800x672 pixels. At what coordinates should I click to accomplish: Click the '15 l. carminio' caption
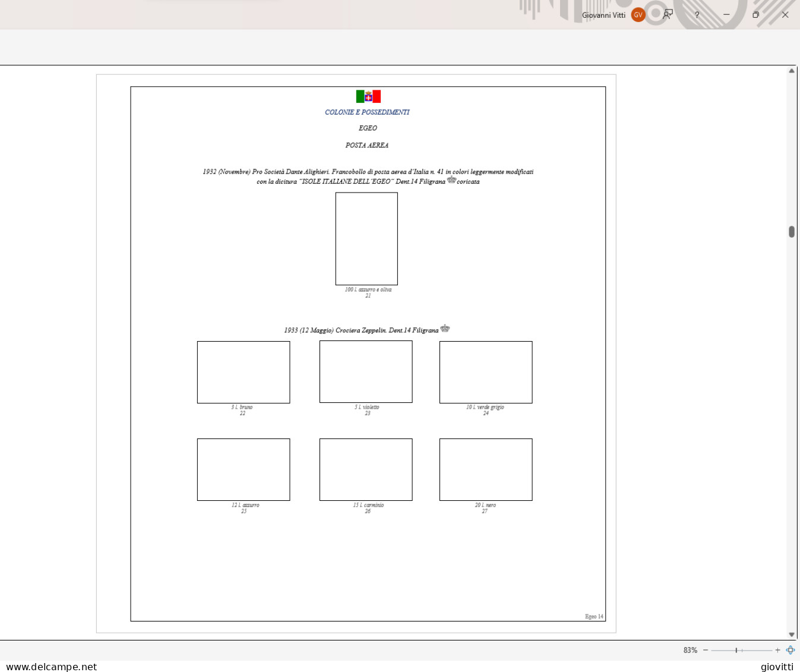[x=368, y=505]
